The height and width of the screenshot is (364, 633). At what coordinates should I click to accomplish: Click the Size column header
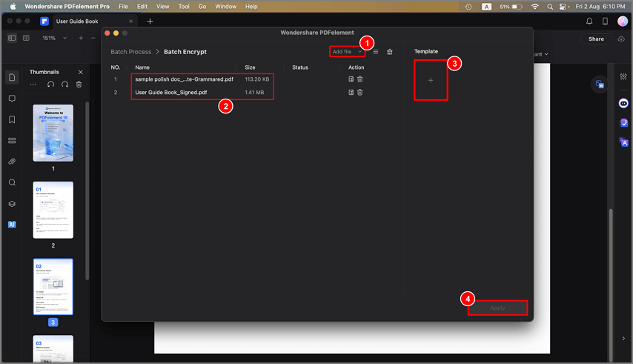(250, 67)
